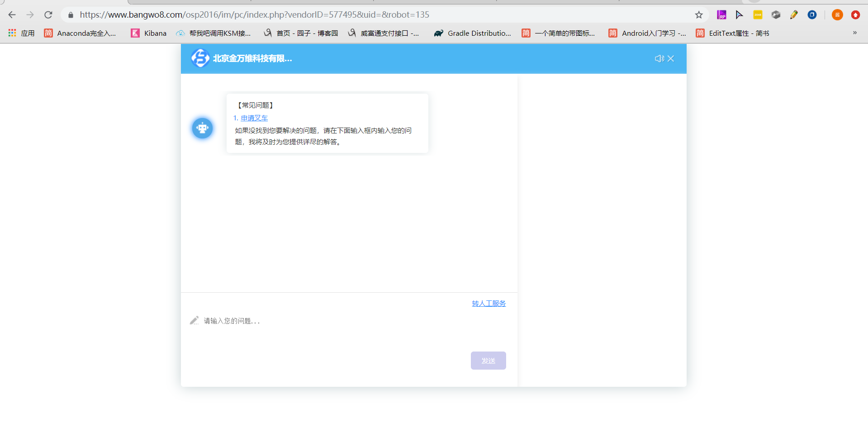Open the orange profile avatar

pyautogui.click(x=837, y=15)
